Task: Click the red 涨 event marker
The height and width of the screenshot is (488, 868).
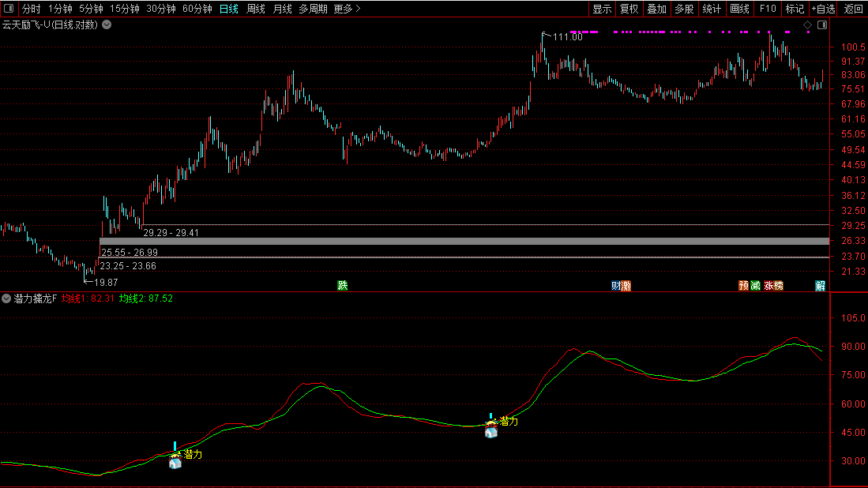Action: click(x=769, y=286)
